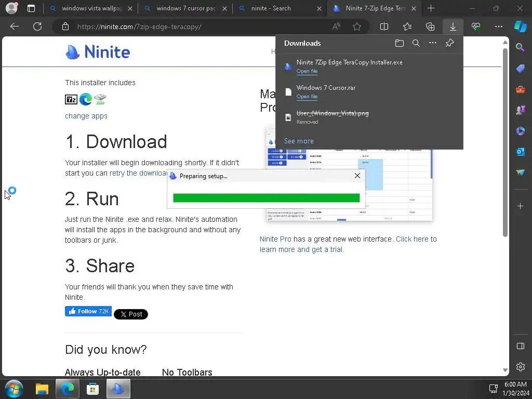The height and width of the screenshot is (399, 532).
Task: Add app to sidebar plus button
Action: pyautogui.click(x=520, y=206)
